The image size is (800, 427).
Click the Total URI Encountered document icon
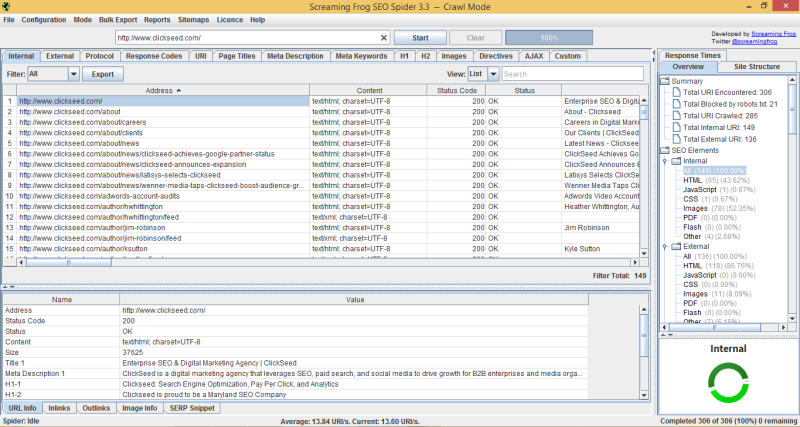click(x=676, y=92)
